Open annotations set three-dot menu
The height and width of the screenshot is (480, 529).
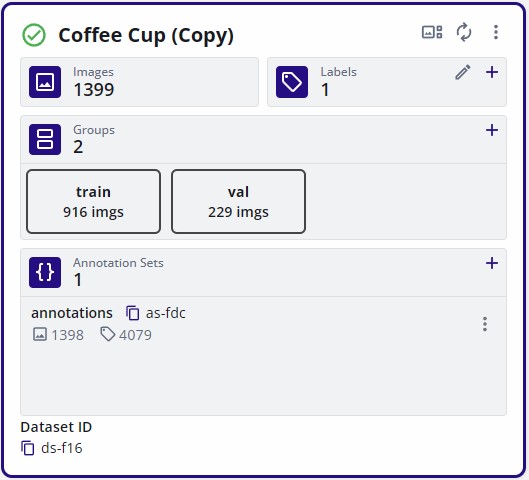click(x=485, y=324)
